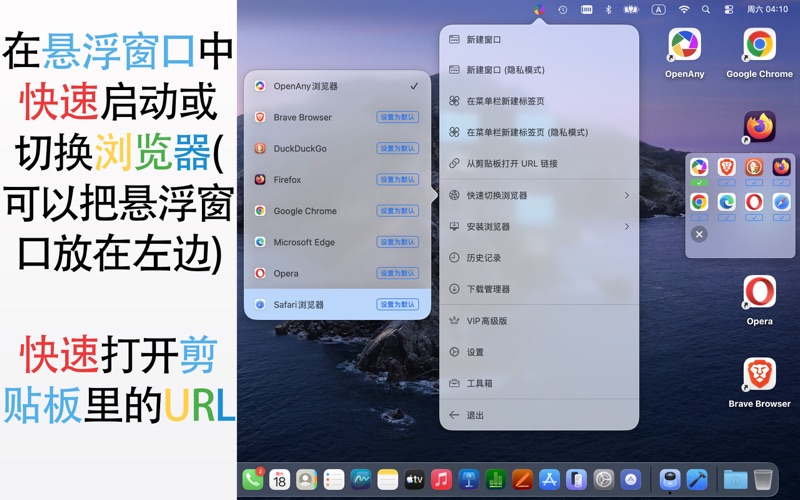This screenshot has width=800, height=500.
Task: Open the Xcode hammer icon in the Dock
Action: (x=697, y=480)
